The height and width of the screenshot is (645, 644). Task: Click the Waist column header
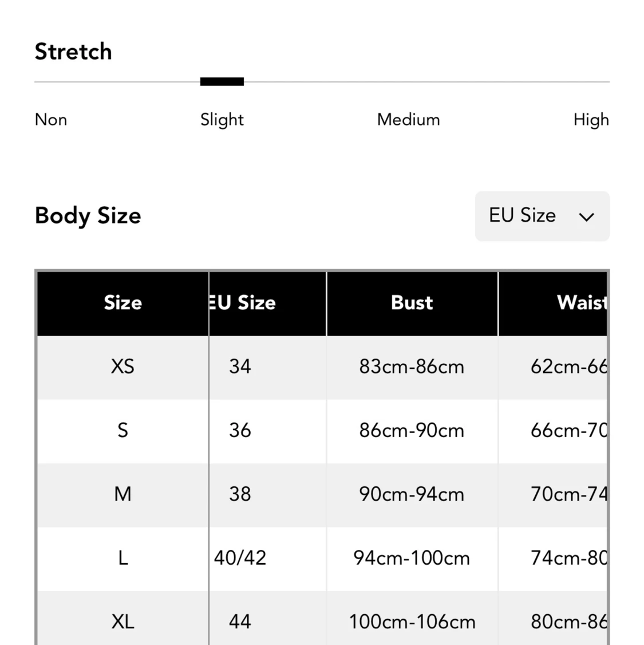coord(581,303)
